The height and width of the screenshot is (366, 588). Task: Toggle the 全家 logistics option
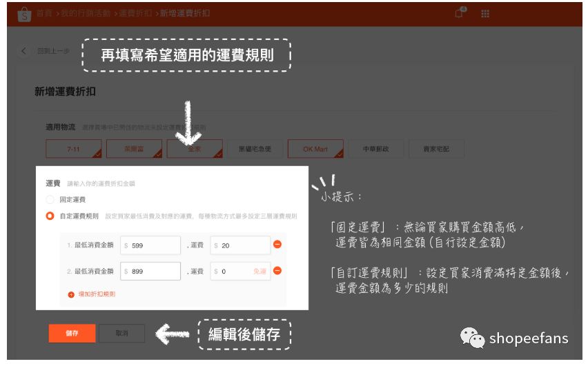pyautogui.click(x=194, y=149)
